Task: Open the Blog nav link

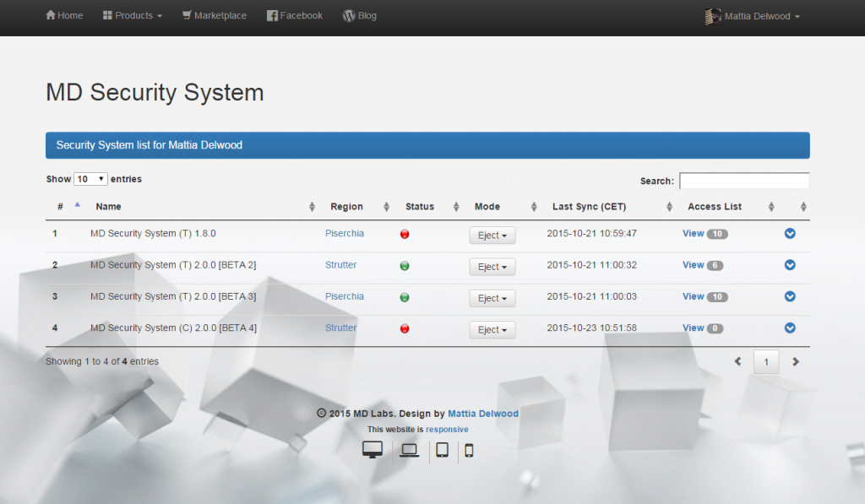Action: coord(360,15)
